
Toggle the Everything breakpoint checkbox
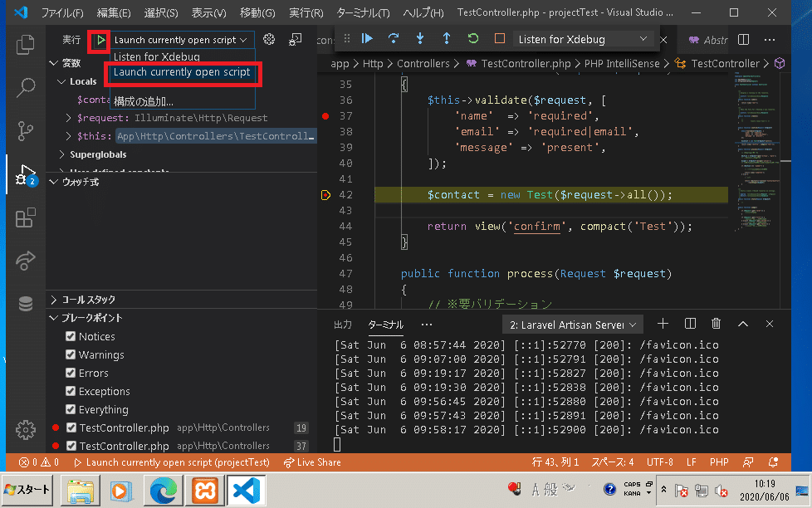71,409
